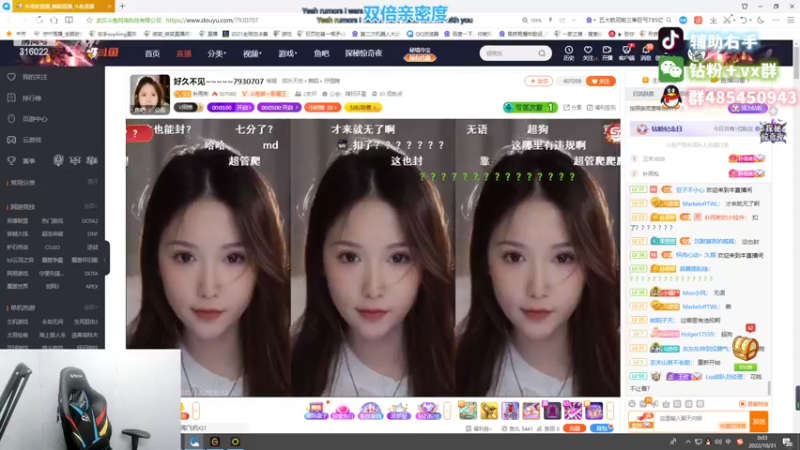Image resolution: width=800 pixels, height=450 pixels.
Task: Expand the 分类 dropdown in nav bar
Action: (216, 53)
